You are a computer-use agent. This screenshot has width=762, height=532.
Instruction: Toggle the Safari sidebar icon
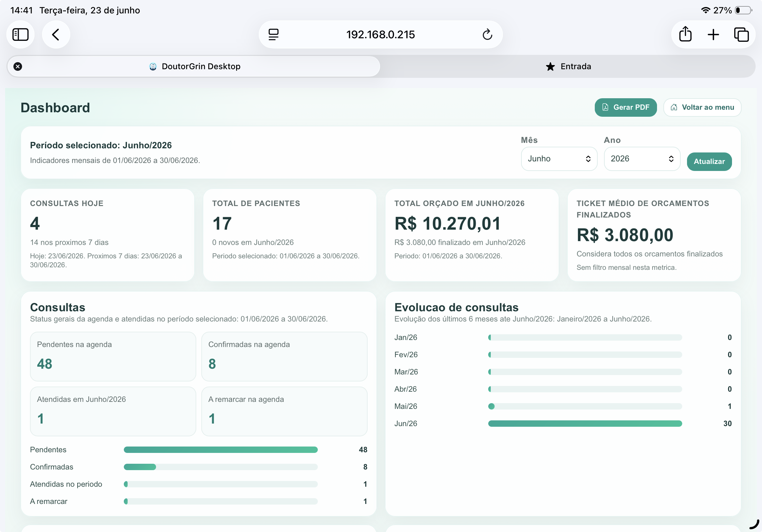[x=20, y=34]
